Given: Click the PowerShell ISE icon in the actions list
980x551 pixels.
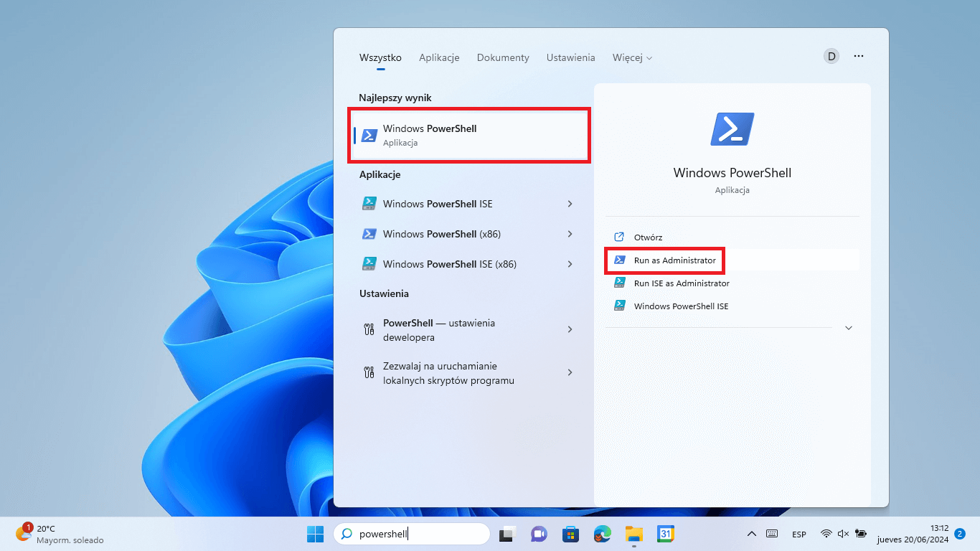Looking at the screenshot, I should click(619, 306).
